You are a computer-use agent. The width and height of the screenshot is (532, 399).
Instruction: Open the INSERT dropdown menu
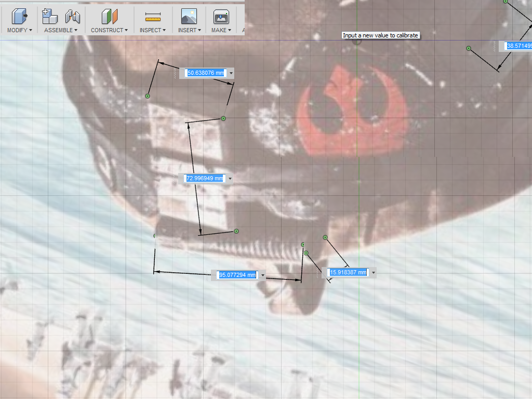click(190, 30)
